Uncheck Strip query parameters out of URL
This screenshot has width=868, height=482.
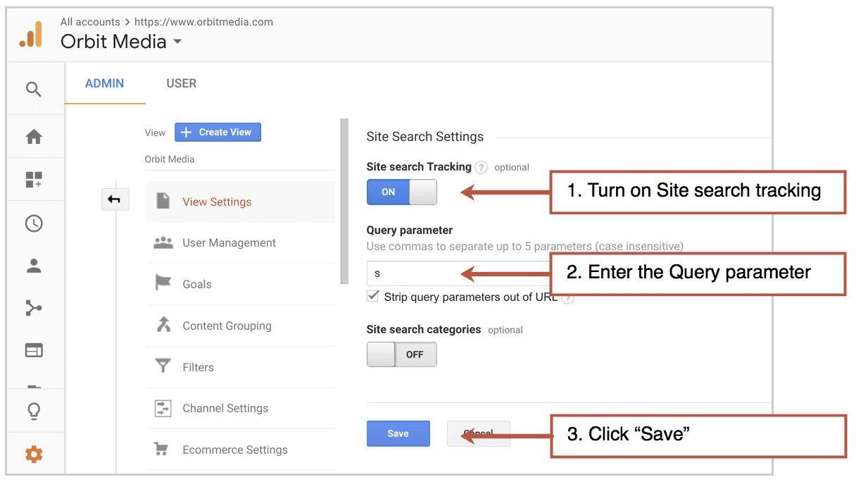click(x=373, y=297)
